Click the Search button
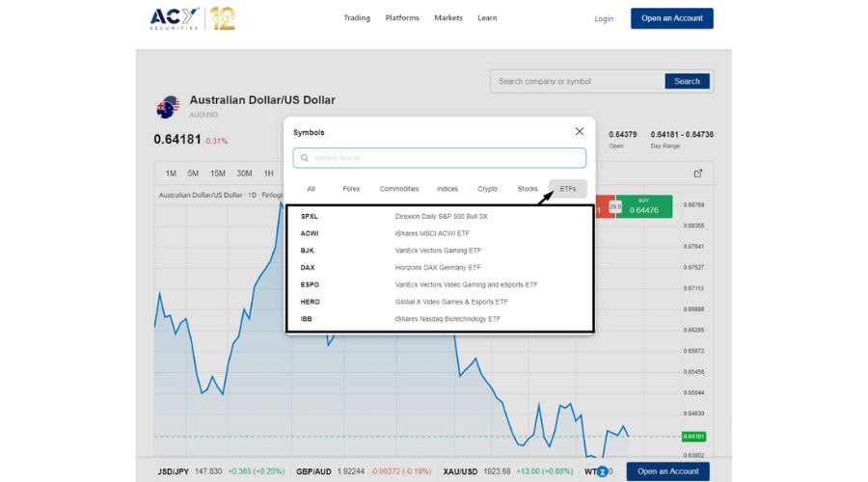This screenshot has width=868, height=482. [687, 82]
